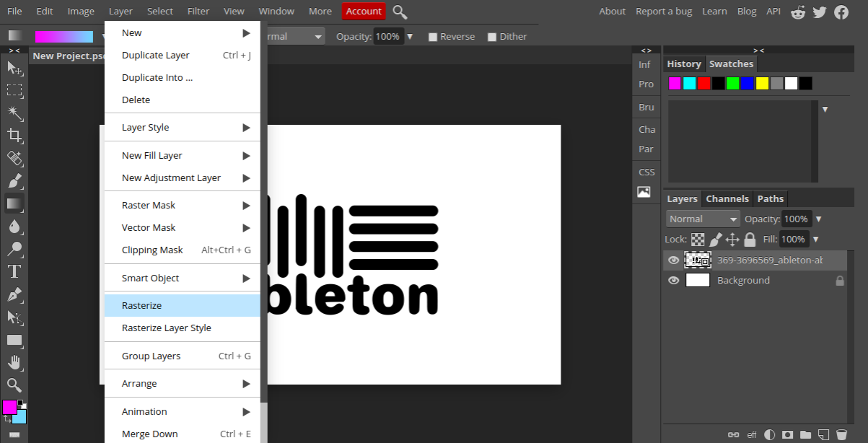Viewport: 868px width, 443px height.
Task: Switch to the History tab
Action: click(684, 63)
